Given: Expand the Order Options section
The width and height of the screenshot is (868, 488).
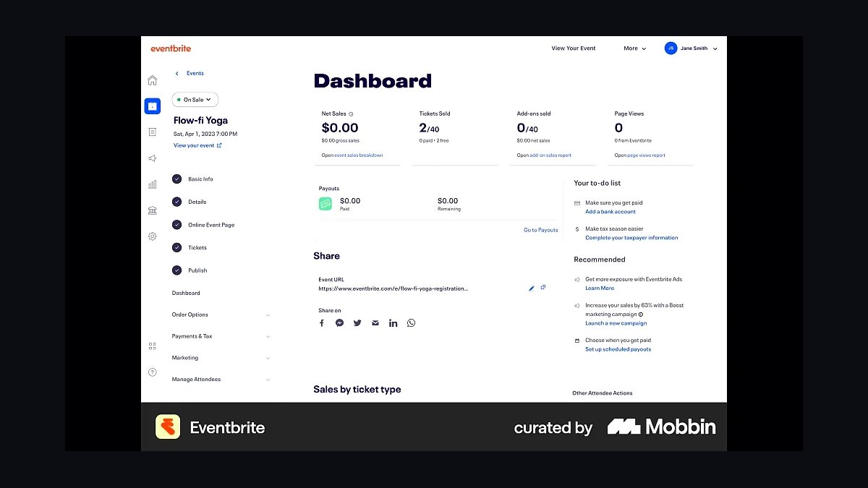Looking at the screenshot, I should [x=221, y=314].
